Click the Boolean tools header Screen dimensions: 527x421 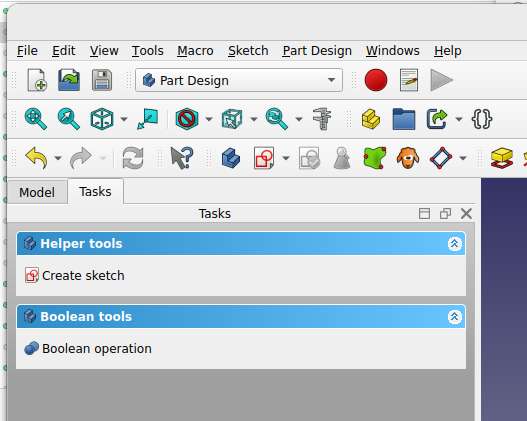241,317
